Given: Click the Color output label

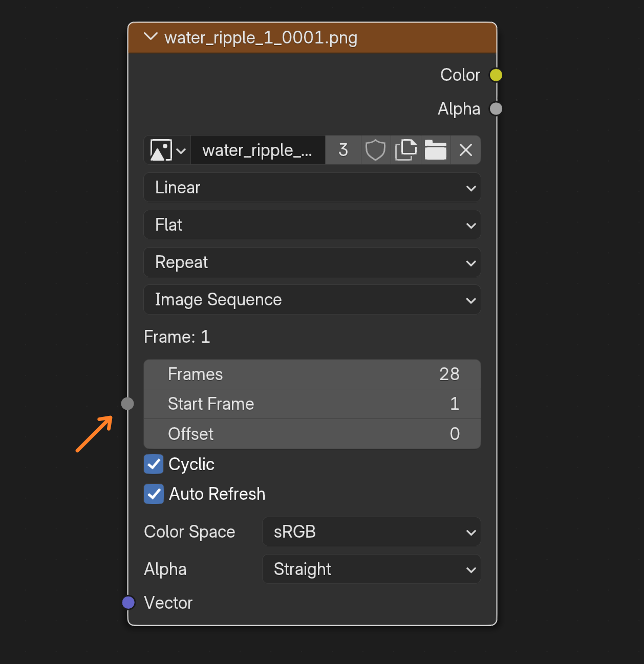Looking at the screenshot, I should coord(460,75).
